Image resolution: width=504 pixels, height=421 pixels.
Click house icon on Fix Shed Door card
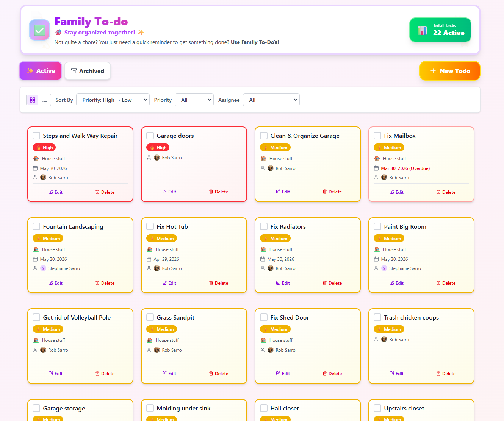(x=263, y=340)
